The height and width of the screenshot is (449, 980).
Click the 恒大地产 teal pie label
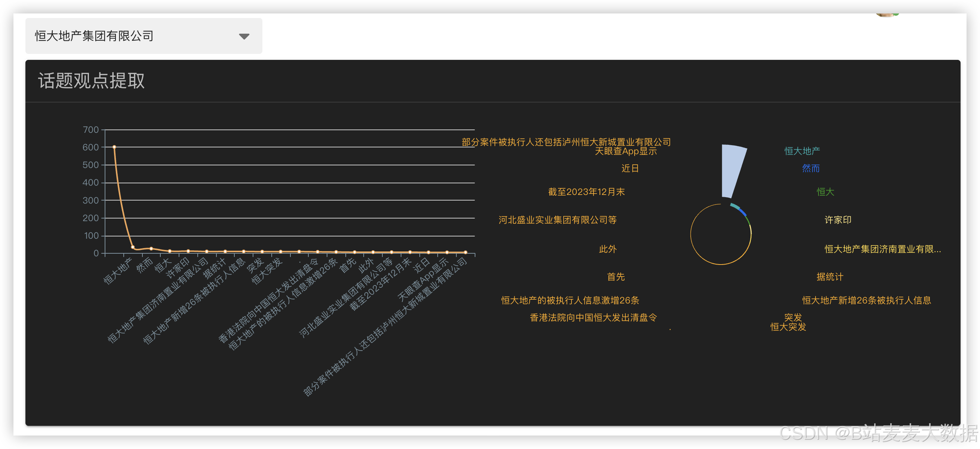802,151
